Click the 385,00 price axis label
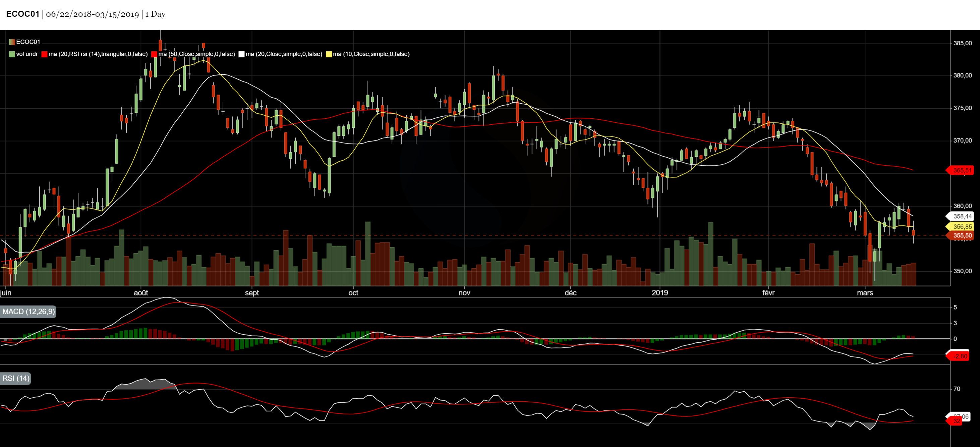The width and height of the screenshot is (980, 447). pyautogui.click(x=963, y=43)
